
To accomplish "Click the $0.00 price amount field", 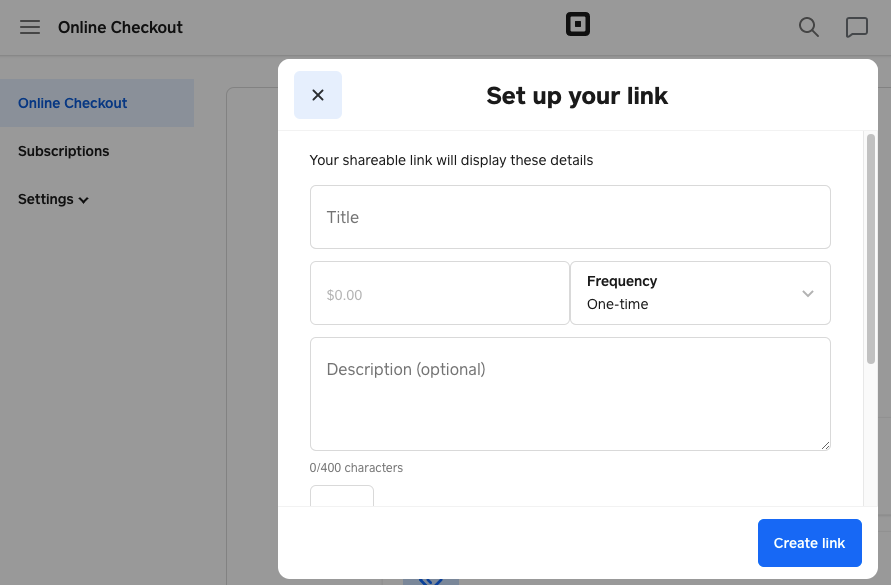I will pyautogui.click(x=440, y=294).
